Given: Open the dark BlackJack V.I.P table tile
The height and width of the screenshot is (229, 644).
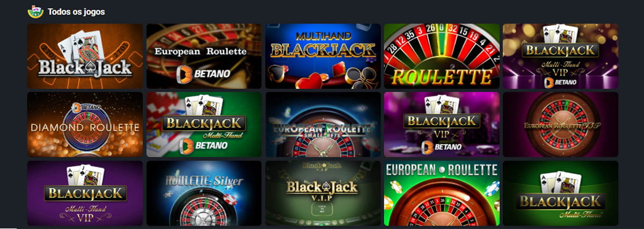Looking at the screenshot, I should [323, 193].
